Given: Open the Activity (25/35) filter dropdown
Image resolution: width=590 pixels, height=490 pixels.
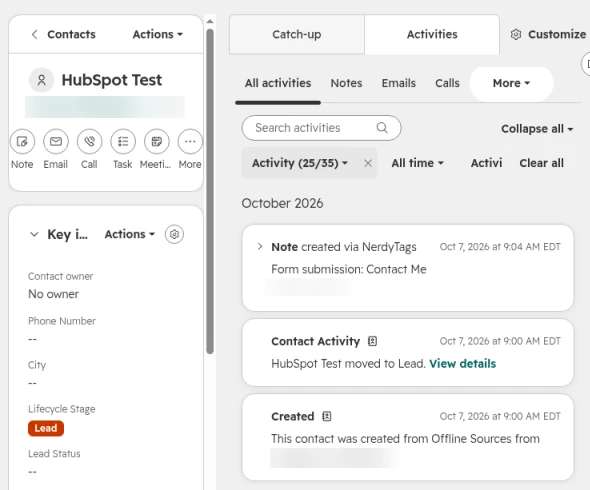Looking at the screenshot, I should click(300, 163).
